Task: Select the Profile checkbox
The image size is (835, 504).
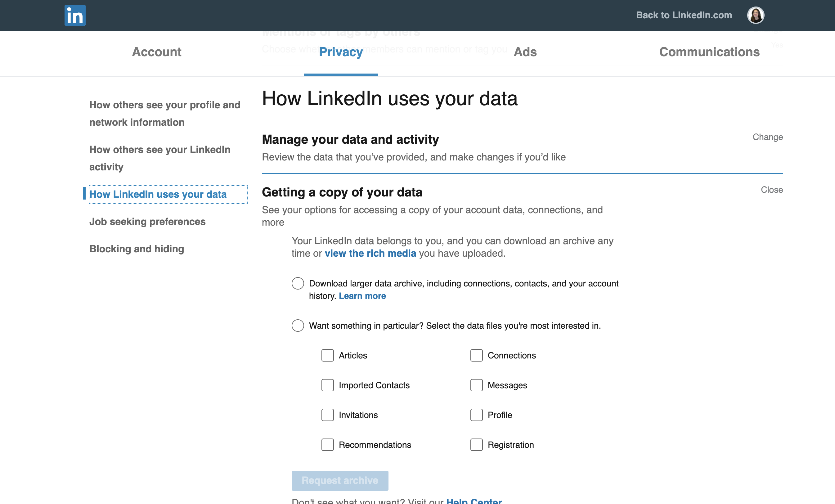Action: tap(476, 415)
